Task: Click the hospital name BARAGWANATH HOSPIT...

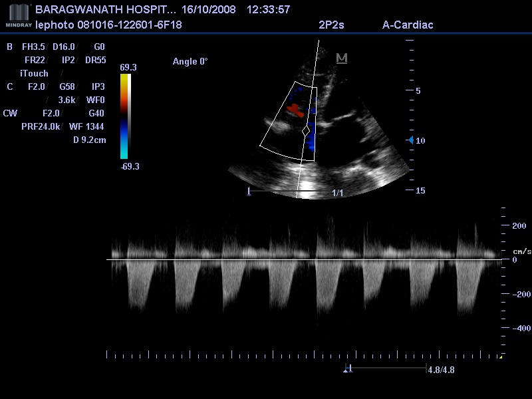Action: (106, 9)
